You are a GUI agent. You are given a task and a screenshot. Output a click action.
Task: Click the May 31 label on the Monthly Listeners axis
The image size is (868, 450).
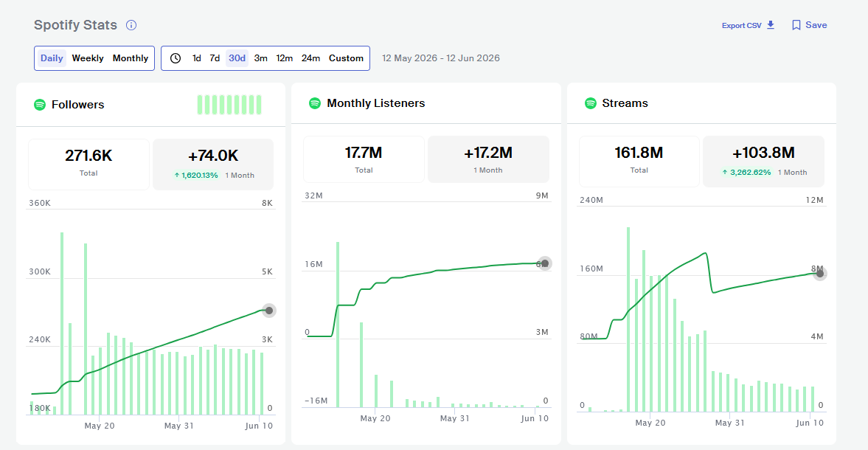click(454, 418)
